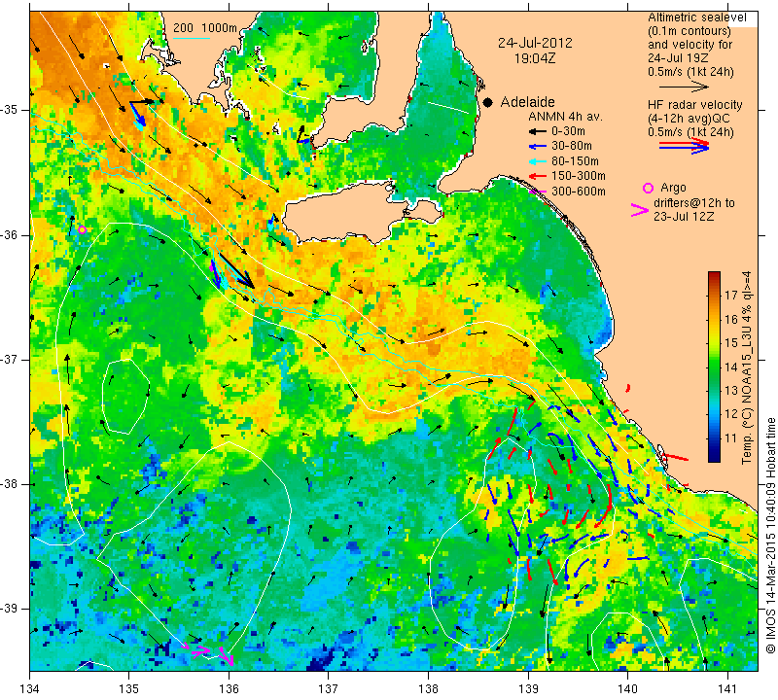The height and width of the screenshot is (700, 778).
Task: Click the IMOS copyright timestamp text
Action: point(770,536)
